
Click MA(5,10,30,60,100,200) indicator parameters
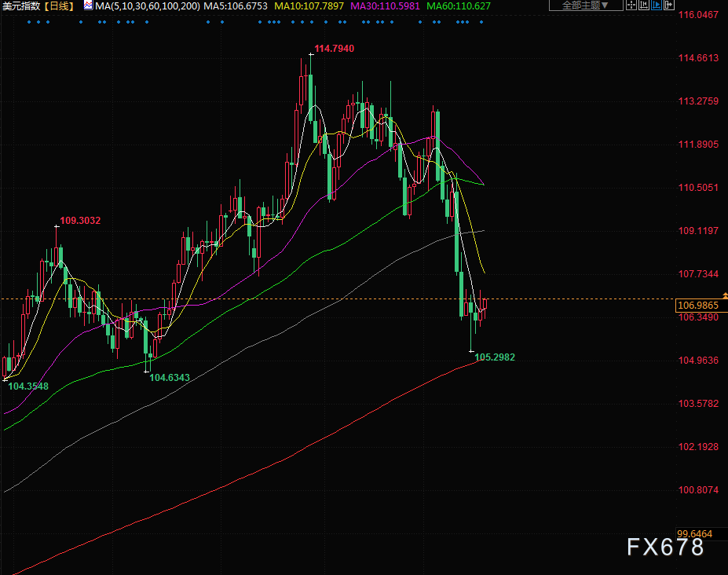pos(148,6)
